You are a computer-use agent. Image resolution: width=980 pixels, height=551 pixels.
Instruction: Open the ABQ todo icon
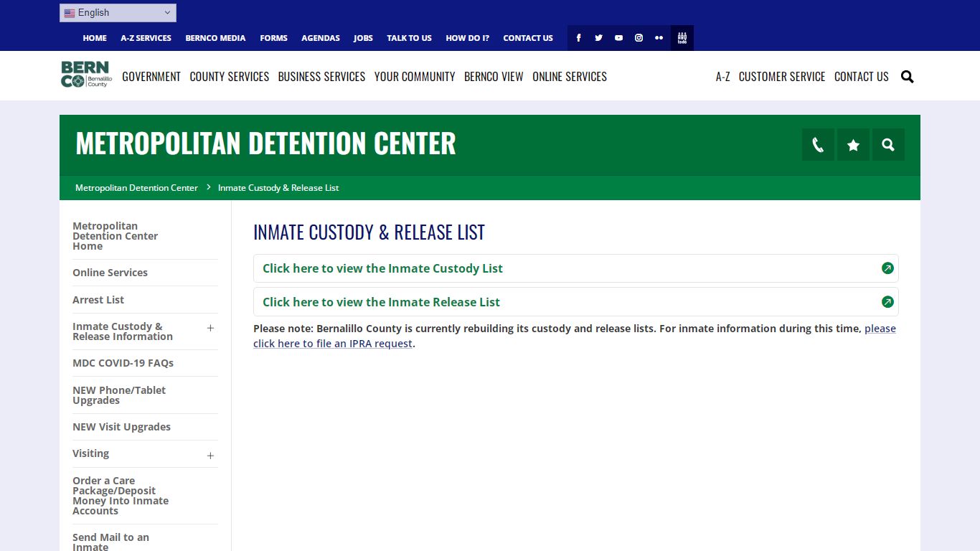682,38
